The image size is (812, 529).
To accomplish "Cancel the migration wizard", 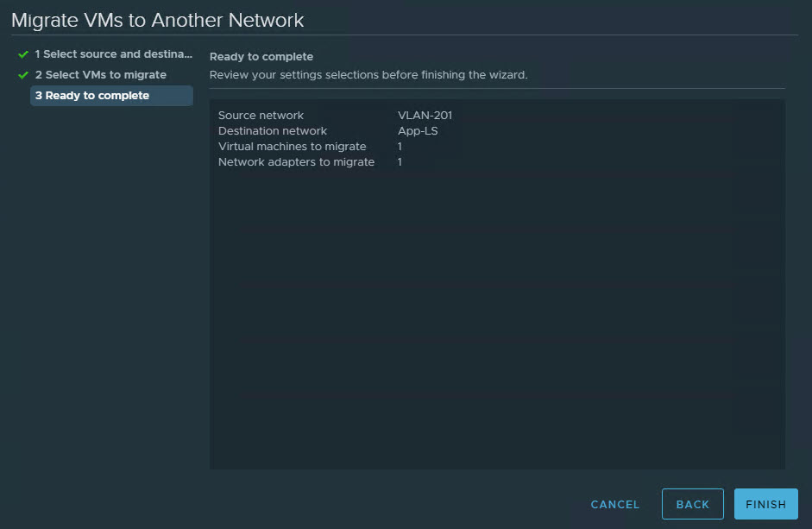I will click(x=614, y=504).
